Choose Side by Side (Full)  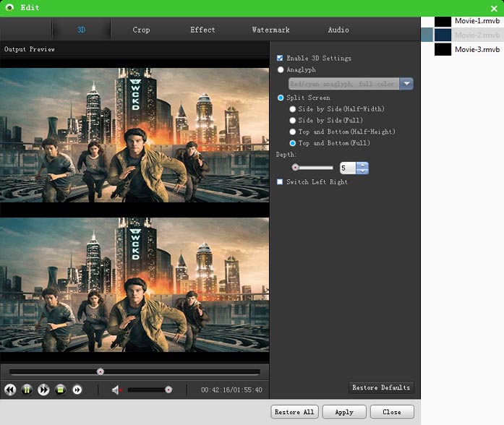(x=292, y=121)
